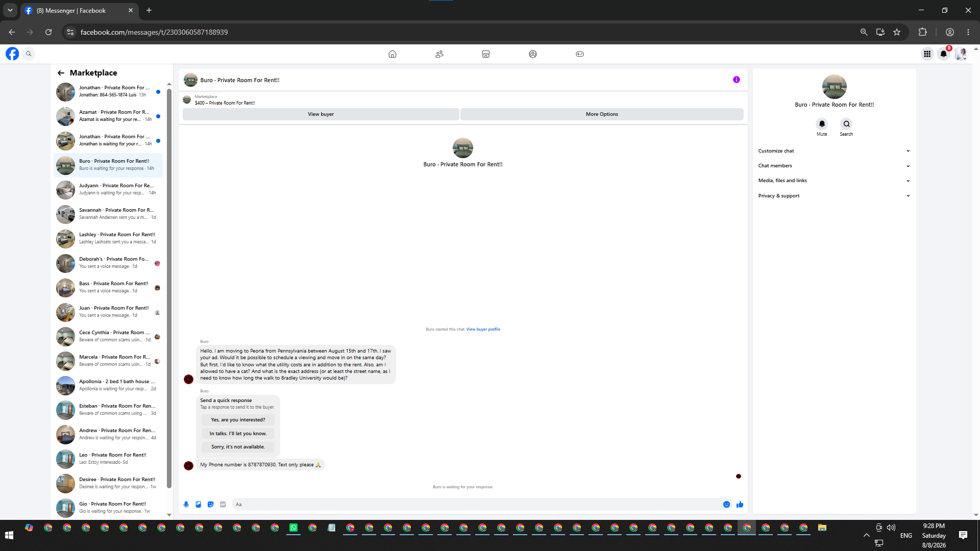Image resolution: width=980 pixels, height=551 pixels.
Task: Open the Deborah's Private Room conversation
Action: 108,263
